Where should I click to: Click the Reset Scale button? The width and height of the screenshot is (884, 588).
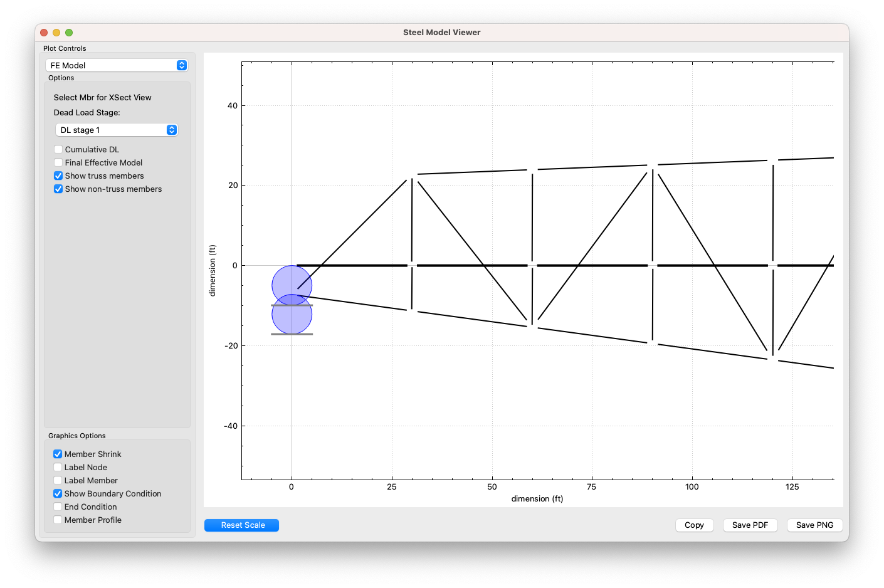click(241, 525)
